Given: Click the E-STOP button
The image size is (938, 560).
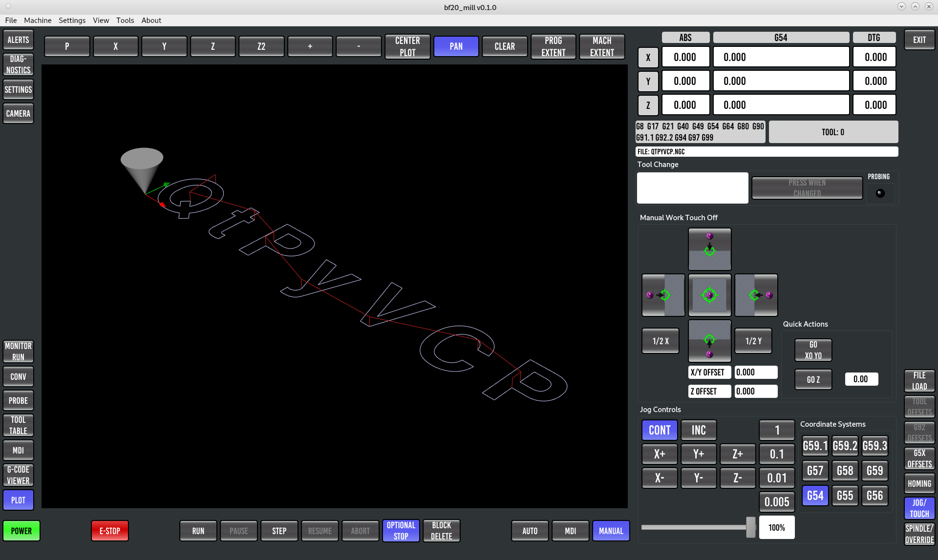Looking at the screenshot, I should pyautogui.click(x=110, y=531).
